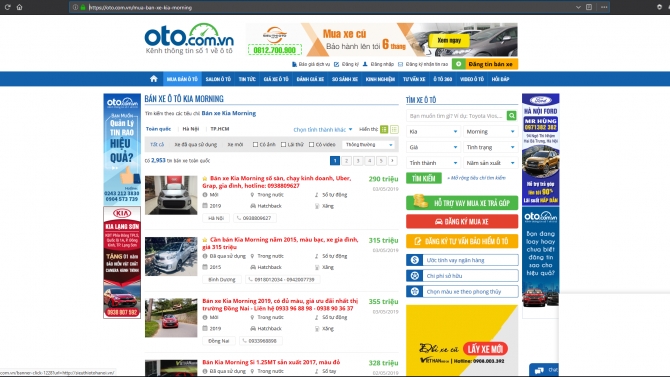This screenshot has width=670, height=377.
Task: Open SO SÁNH XE menu tab
Action: coord(345,79)
